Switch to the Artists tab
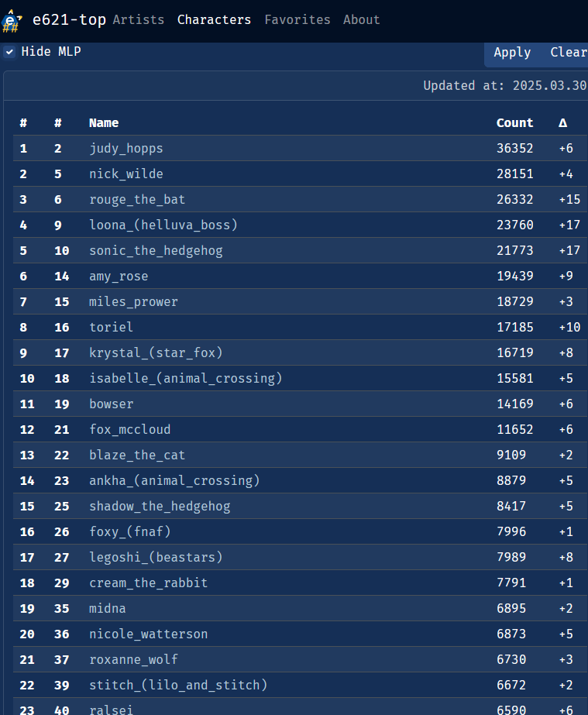 click(138, 19)
